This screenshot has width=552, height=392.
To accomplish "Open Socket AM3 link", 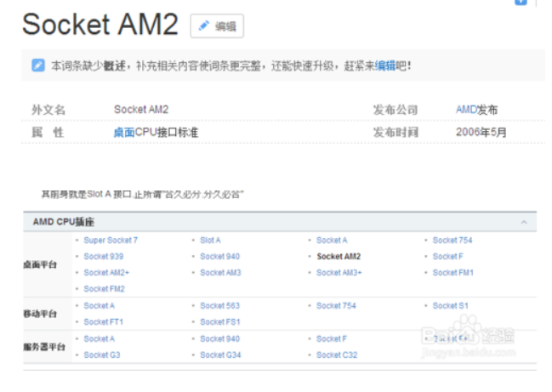I will [220, 273].
